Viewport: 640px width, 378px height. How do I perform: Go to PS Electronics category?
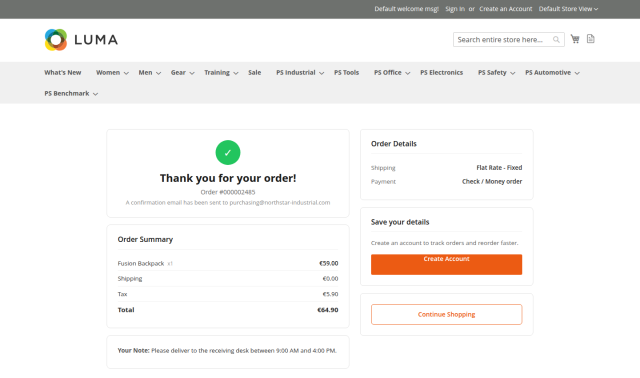tap(441, 73)
